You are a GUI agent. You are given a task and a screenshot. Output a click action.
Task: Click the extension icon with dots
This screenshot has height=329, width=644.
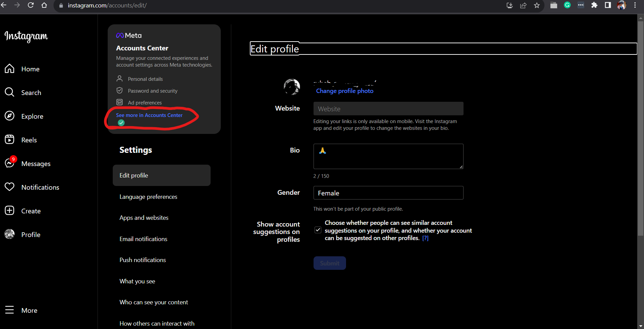581,5
